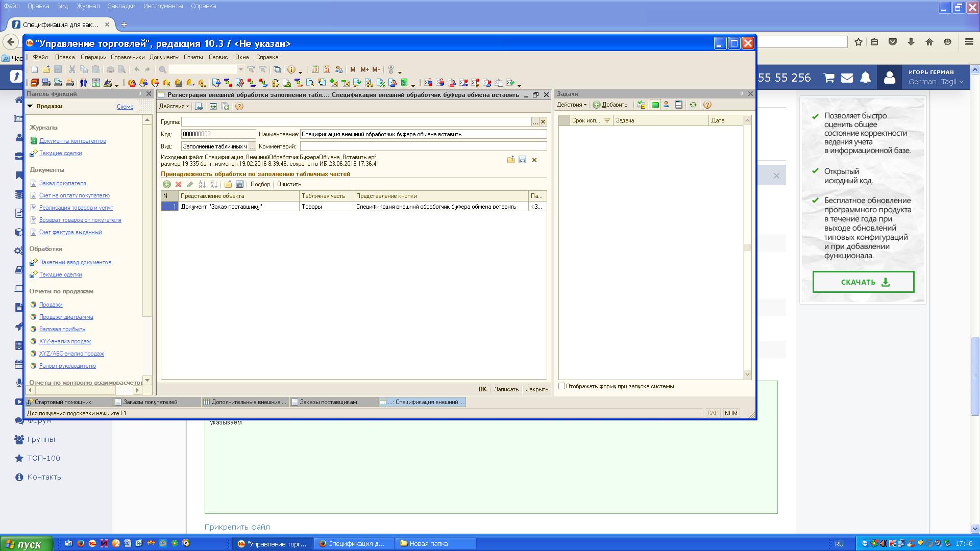Open the shopping cart icon on the website header
Viewport: 980px width, 551px height.
click(x=829, y=78)
